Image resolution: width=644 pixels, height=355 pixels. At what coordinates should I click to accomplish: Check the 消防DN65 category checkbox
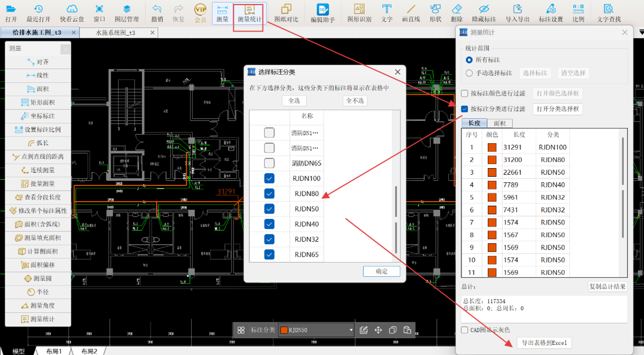click(x=269, y=163)
